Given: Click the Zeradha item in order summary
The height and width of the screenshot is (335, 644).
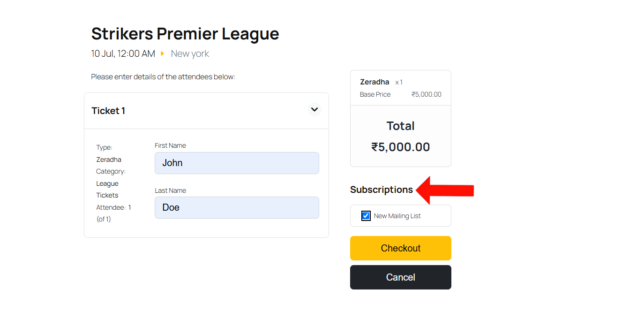Looking at the screenshot, I should [x=374, y=82].
